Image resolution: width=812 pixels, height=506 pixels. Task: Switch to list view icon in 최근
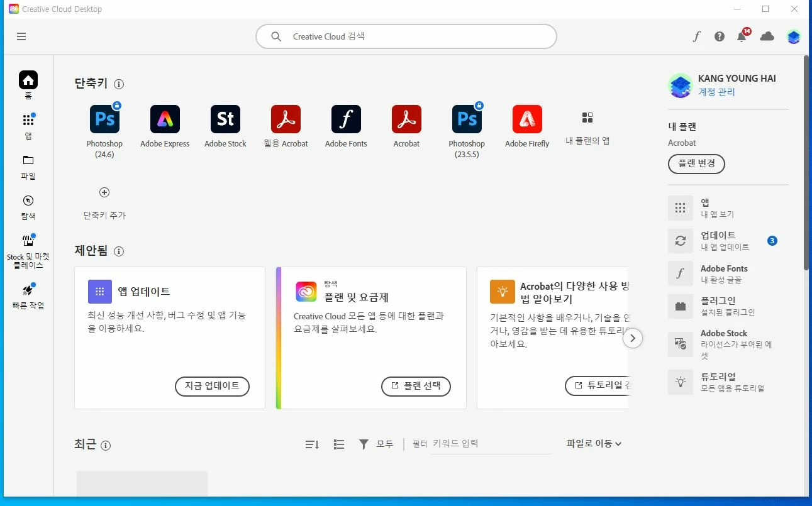click(339, 444)
